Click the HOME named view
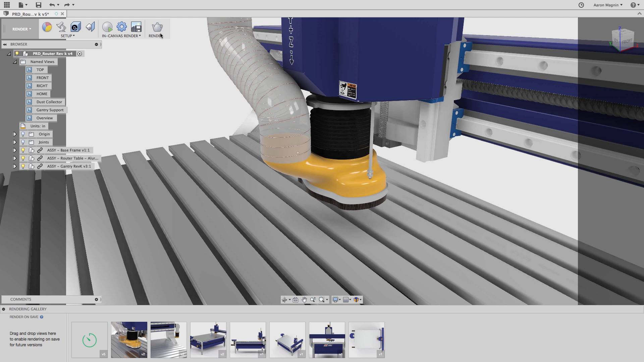The height and width of the screenshot is (362, 644). pos(42,94)
